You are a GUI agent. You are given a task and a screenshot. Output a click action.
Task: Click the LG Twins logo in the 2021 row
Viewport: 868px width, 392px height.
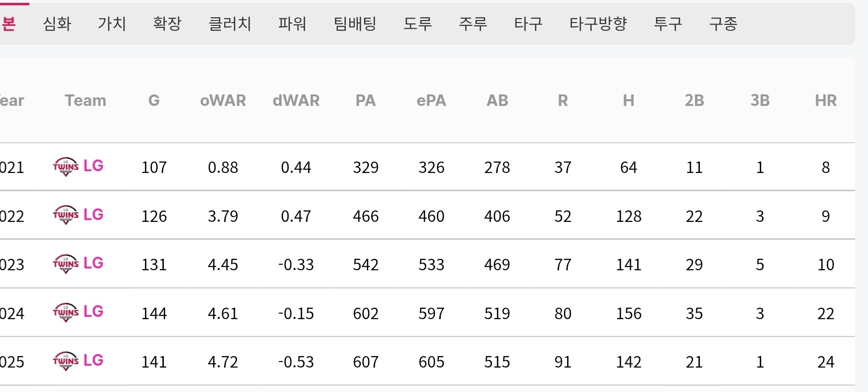pyautogui.click(x=66, y=167)
